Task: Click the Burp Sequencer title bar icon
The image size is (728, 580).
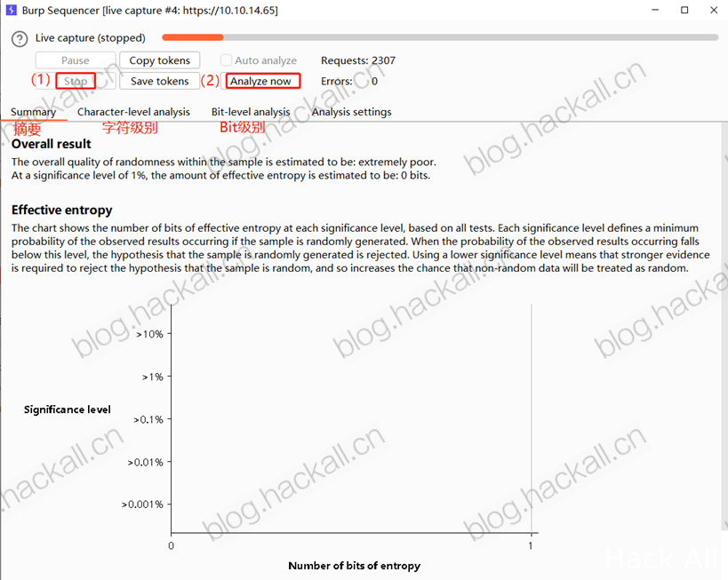Action: click(x=12, y=10)
